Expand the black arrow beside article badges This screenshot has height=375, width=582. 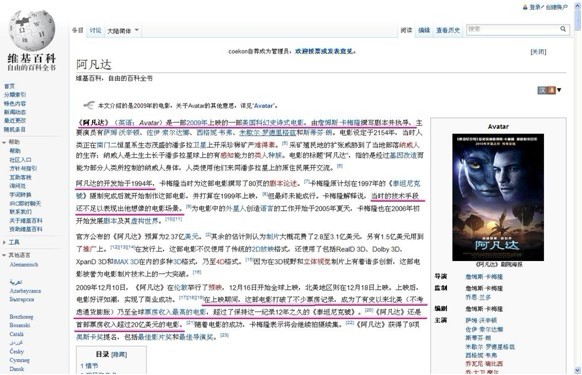559,90
